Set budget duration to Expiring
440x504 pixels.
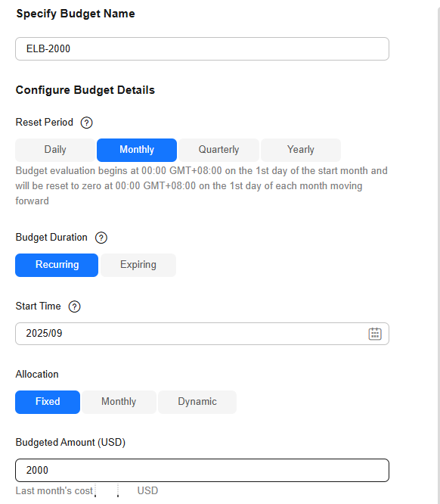coord(138,265)
